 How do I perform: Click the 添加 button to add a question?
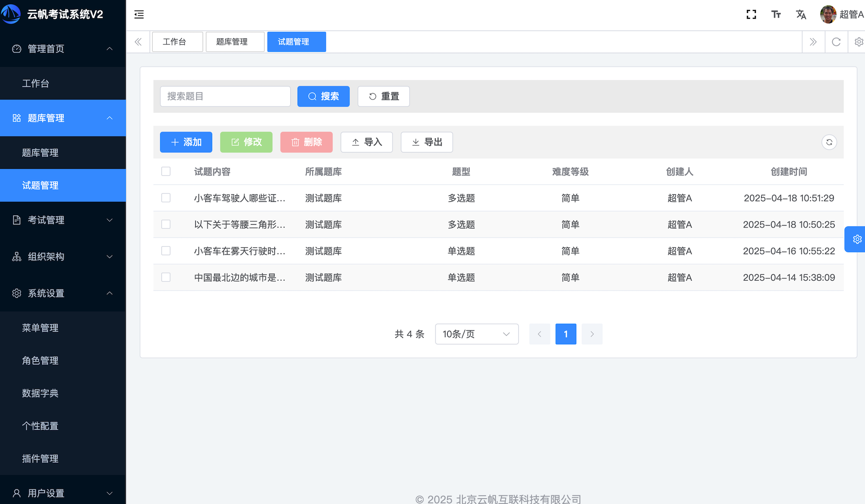[x=186, y=142]
